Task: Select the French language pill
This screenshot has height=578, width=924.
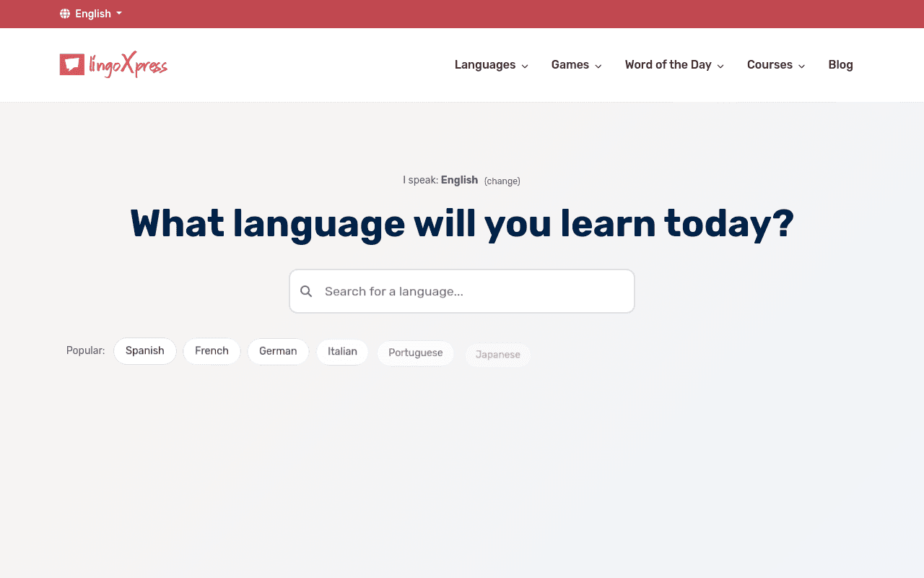Action: (x=212, y=351)
